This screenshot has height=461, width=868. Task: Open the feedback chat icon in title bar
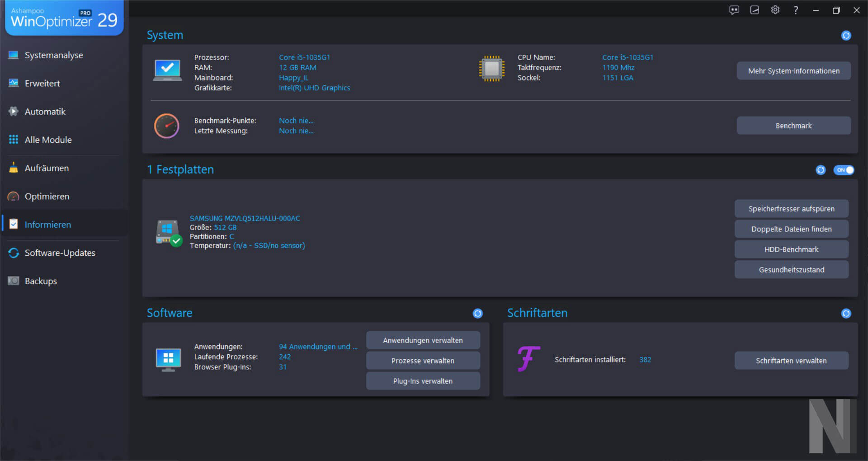click(734, 10)
